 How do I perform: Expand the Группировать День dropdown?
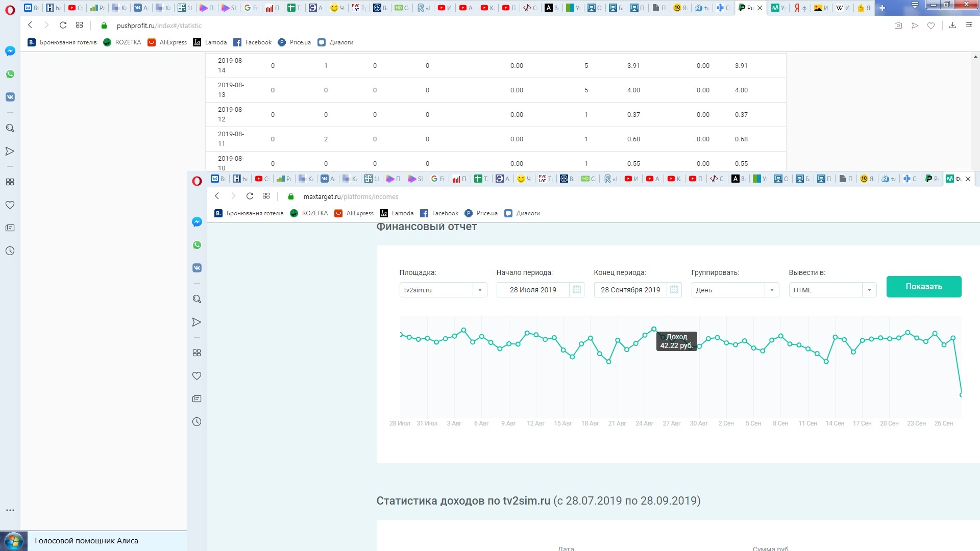coord(772,290)
